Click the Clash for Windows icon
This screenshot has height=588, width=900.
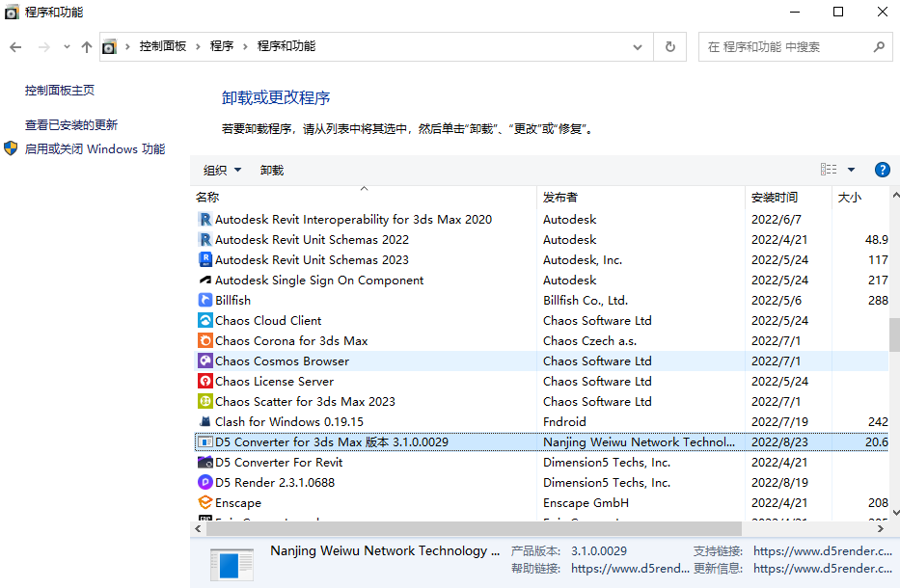point(205,421)
